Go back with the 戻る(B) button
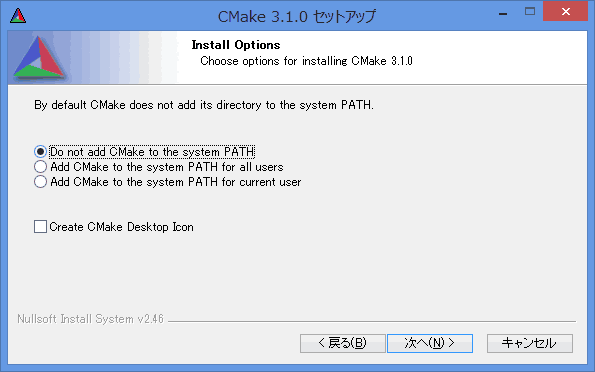Screen dimensions: 595x372 tap(343, 343)
